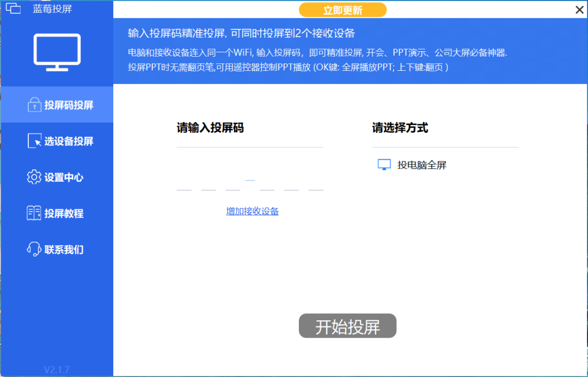Click the 增加接收设备 link
The image size is (588, 377).
(253, 211)
